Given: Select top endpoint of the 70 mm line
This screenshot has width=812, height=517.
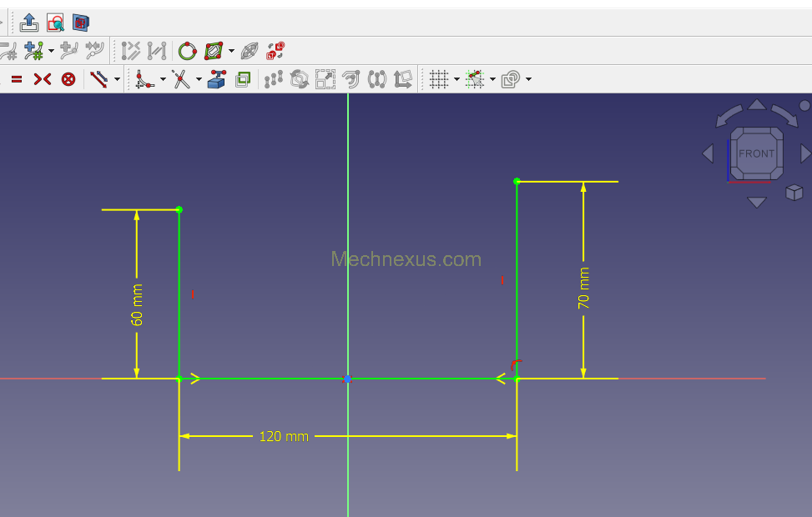Looking at the screenshot, I should click(x=517, y=181).
